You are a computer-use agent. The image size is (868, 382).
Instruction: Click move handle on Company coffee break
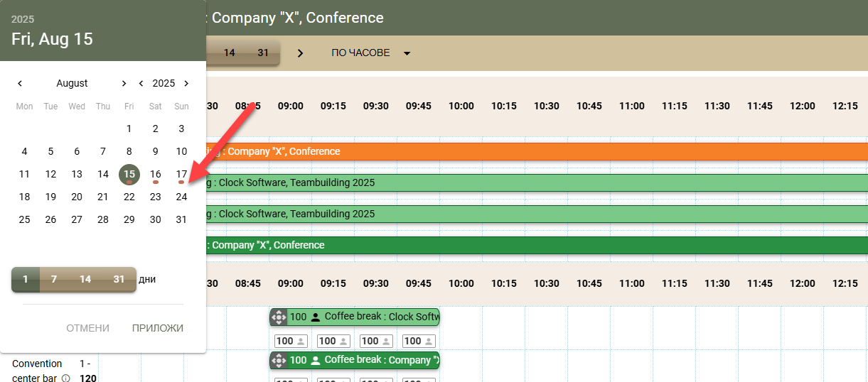click(279, 360)
